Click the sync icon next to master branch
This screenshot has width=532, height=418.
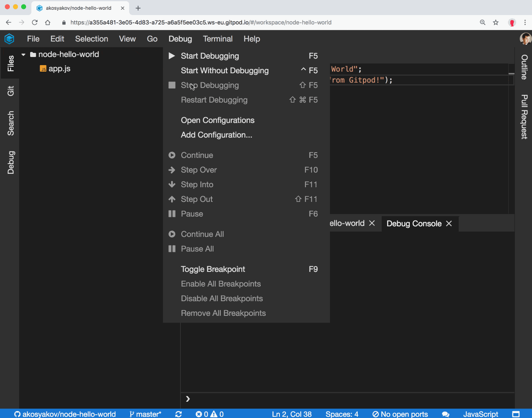178,414
